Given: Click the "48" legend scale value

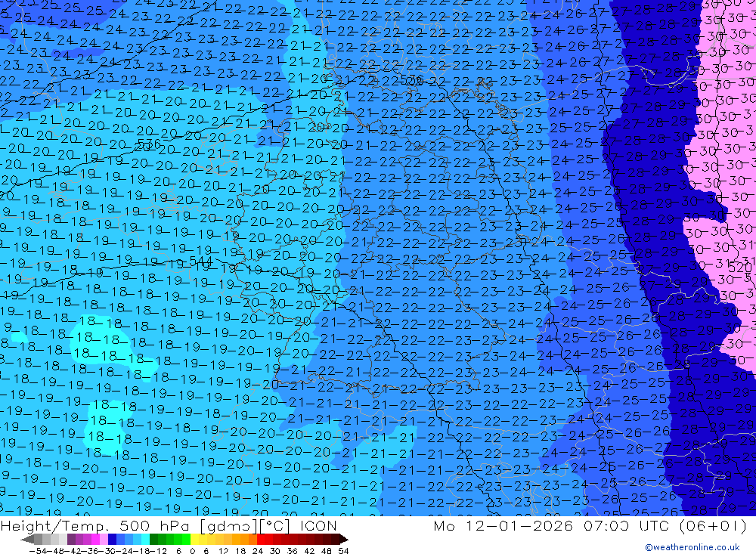Looking at the screenshot, I should pyautogui.click(x=326, y=549).
